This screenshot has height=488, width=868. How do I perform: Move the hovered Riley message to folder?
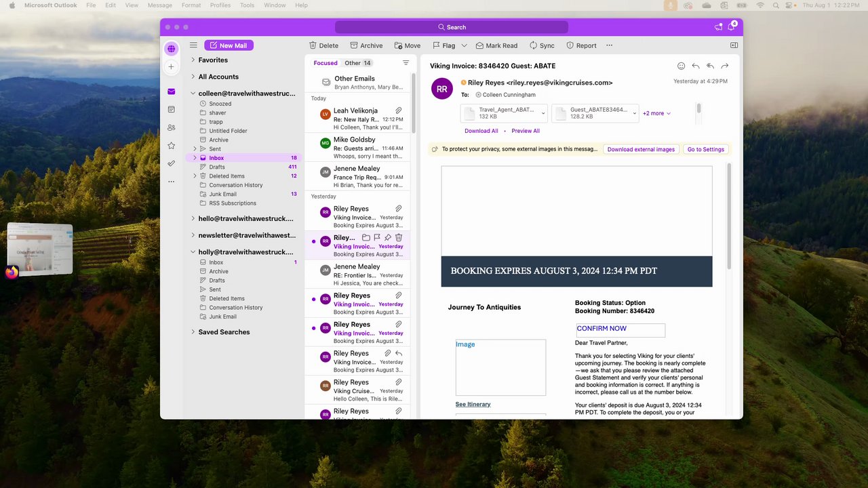[x=366, y=238]
